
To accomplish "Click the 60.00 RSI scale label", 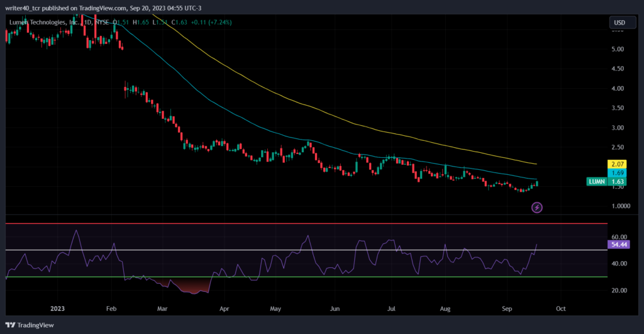I will coord(619,237).
